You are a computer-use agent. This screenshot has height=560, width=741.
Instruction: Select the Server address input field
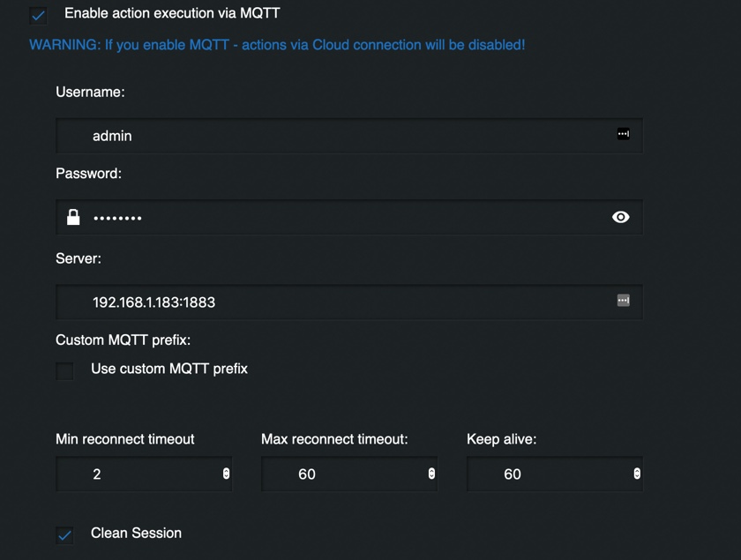coord(349,302)
